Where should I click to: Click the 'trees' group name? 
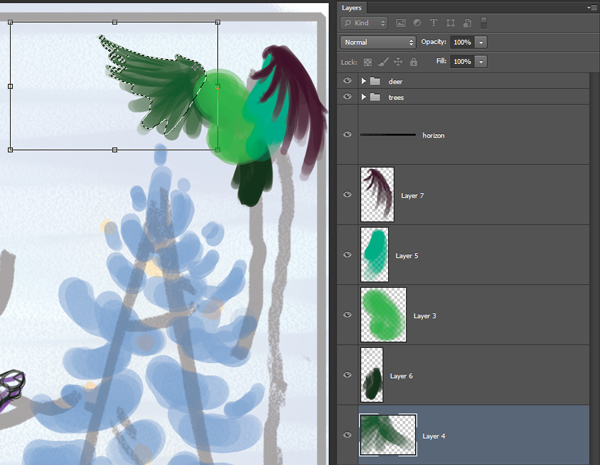396,98
